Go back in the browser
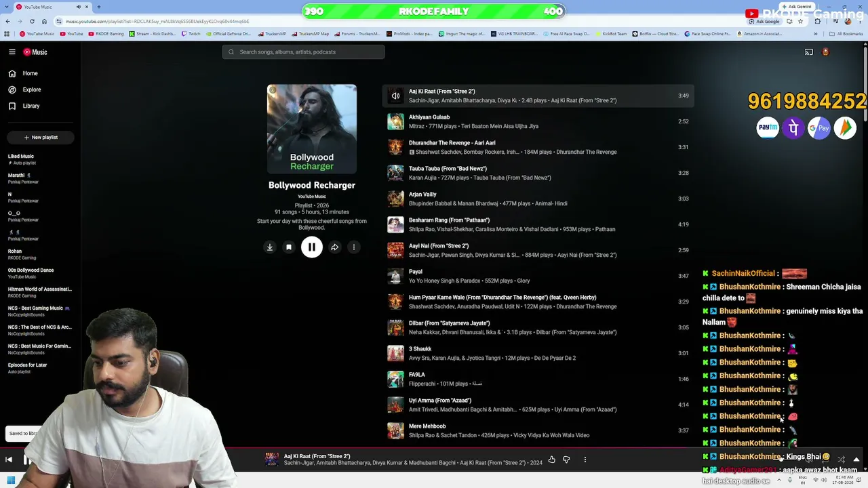 [7, 21]
